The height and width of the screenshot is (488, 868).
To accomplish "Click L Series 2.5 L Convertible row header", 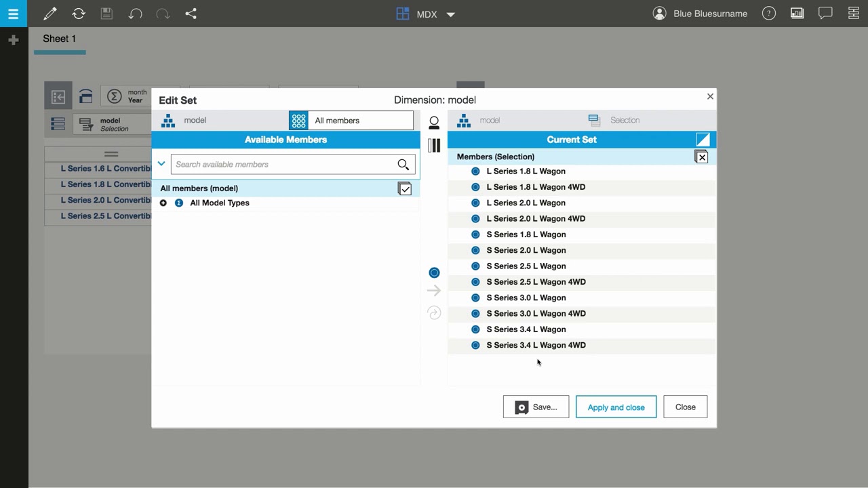I will tap(106, 216).
